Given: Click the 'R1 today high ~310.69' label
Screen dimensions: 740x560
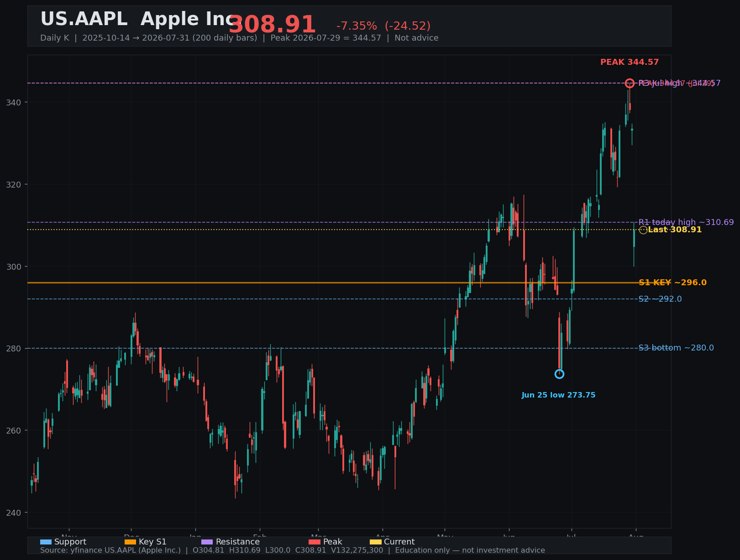Looking at the screenshot, I should pyautogui.click(x=686, y=222).
